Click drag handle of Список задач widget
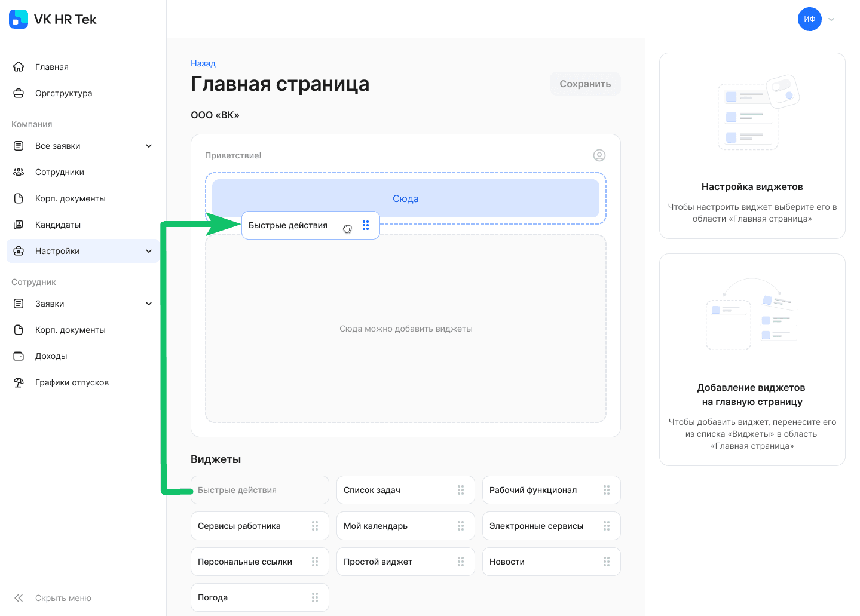 [461, 490]
